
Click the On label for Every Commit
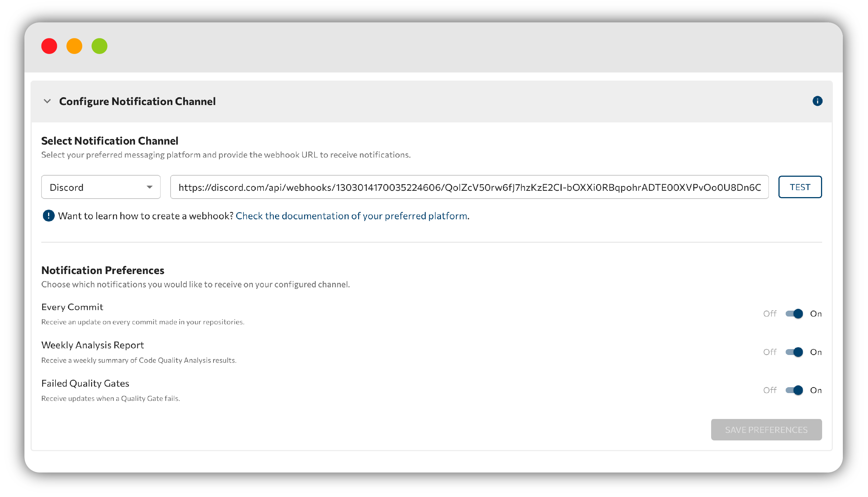tap(815, 314)
